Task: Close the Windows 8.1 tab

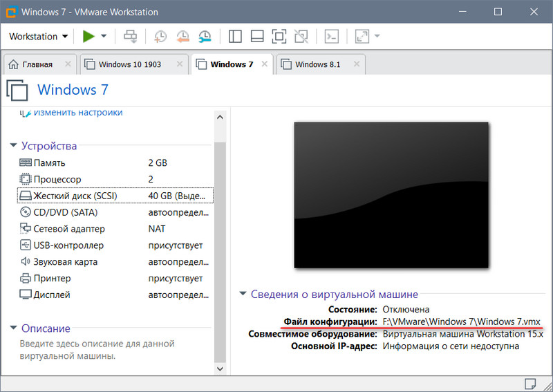Action: 357,64
